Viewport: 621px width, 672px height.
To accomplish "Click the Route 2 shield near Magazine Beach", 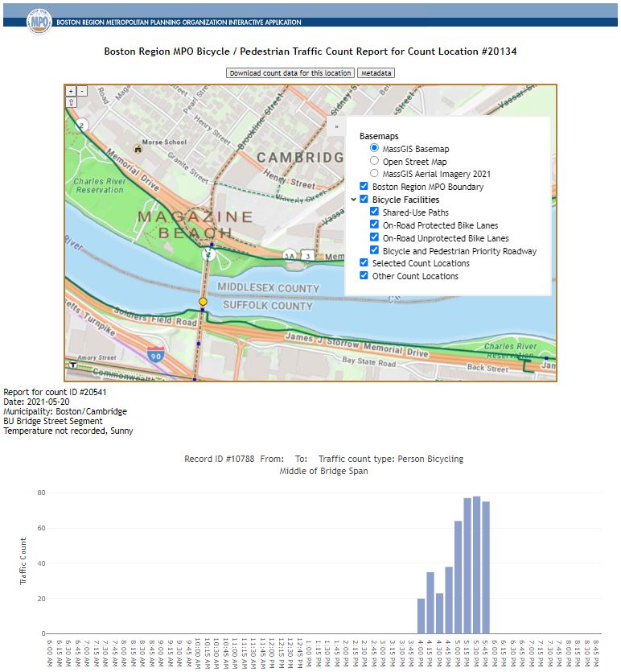I will click(208, 254).
